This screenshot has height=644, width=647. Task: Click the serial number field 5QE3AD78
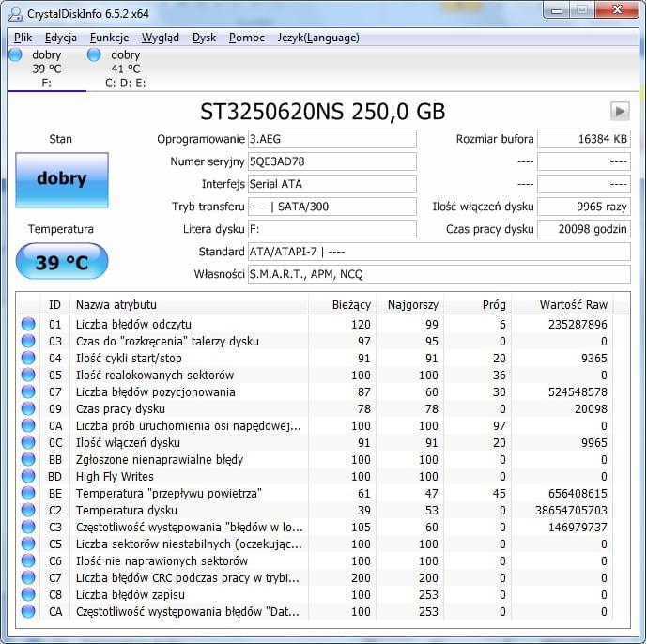click(x=332, y=161)
